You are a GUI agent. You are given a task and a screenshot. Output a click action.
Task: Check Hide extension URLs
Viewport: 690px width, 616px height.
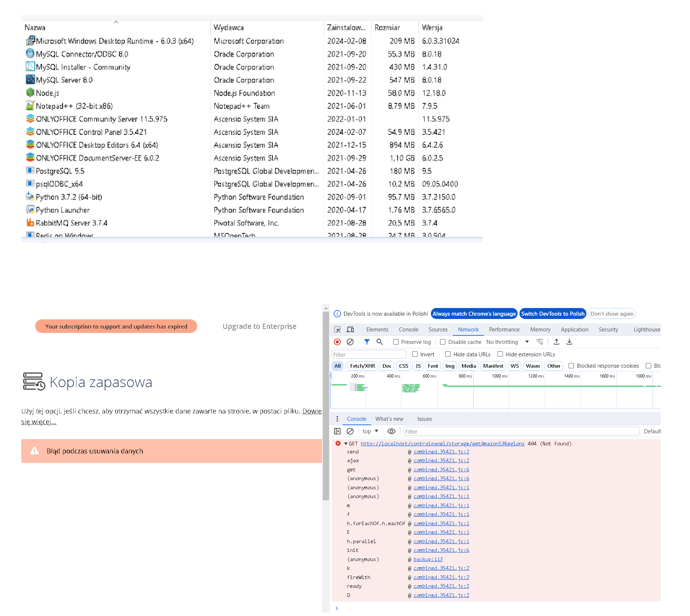pos(500,354)
